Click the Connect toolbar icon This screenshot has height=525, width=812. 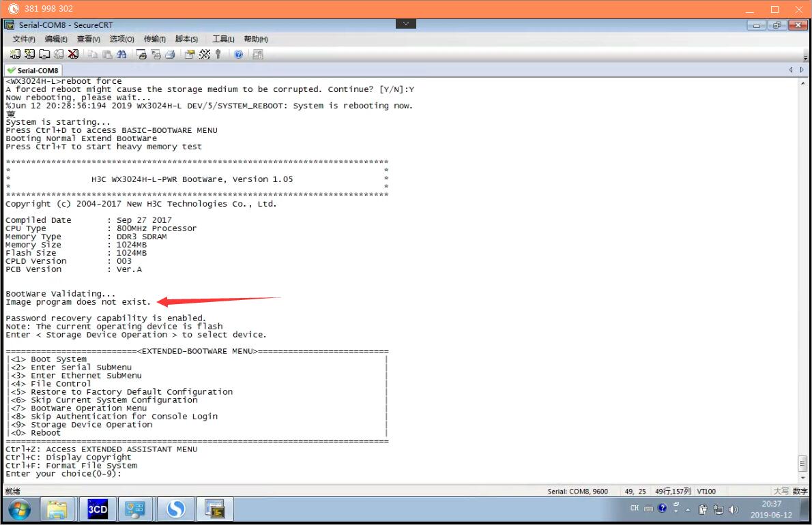15,54
